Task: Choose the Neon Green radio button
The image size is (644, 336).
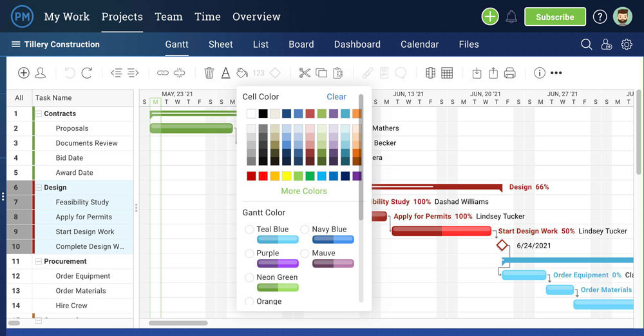Action: coord(249,277)
